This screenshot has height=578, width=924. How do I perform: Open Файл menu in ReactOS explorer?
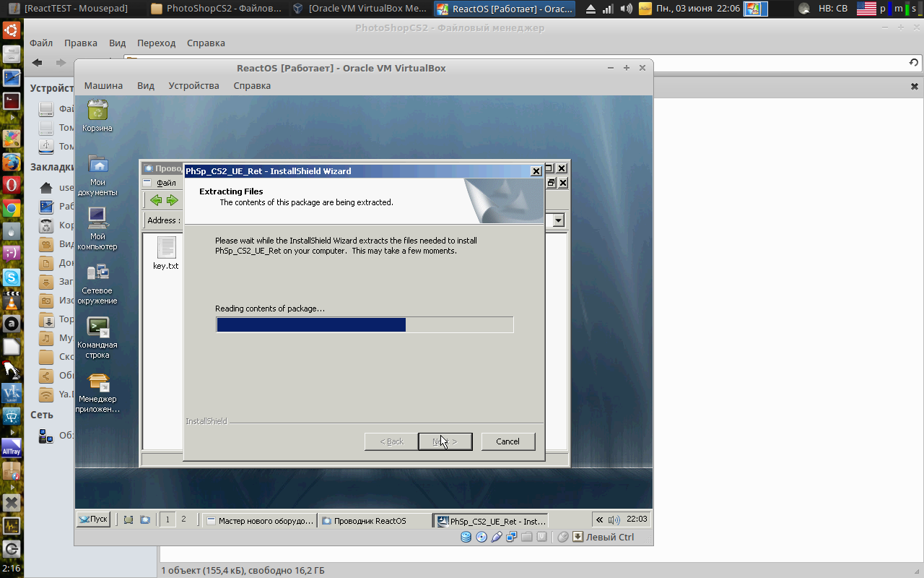pyautogui.click(x=166, y=183)
